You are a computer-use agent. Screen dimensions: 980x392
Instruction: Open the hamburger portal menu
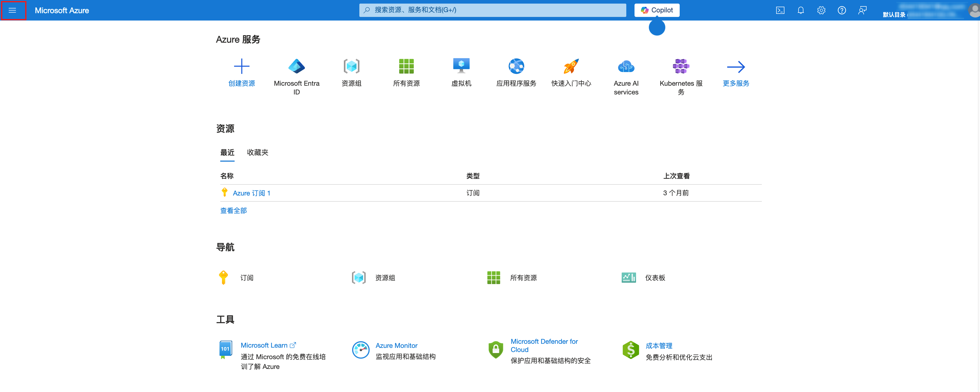point(12,10)
